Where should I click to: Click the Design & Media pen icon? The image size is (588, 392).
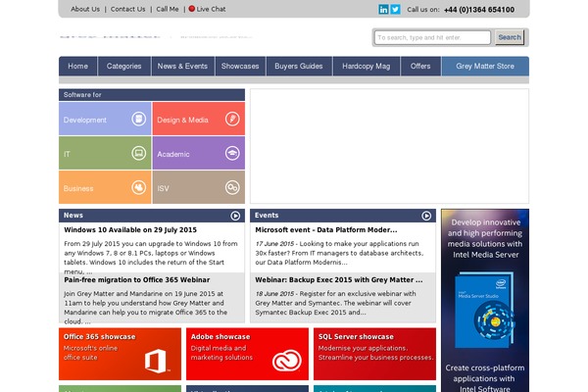click(x=232, y=119)
